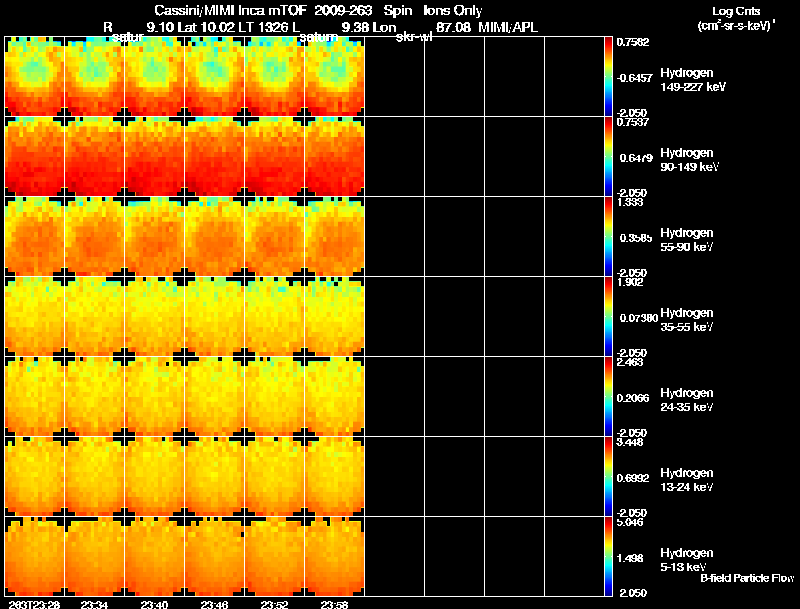800x609 pixels.
Task: Click the Hydrogen 55-90 keV color scale bar
Action: point(608,237)
